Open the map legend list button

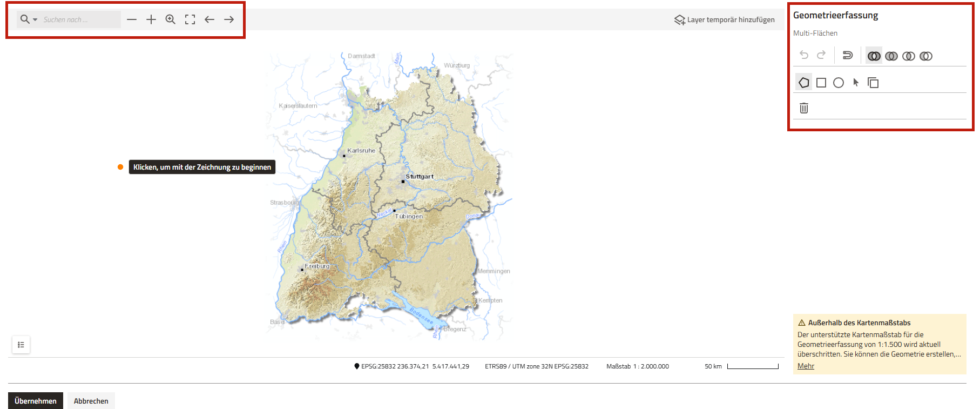click(21, 345)
